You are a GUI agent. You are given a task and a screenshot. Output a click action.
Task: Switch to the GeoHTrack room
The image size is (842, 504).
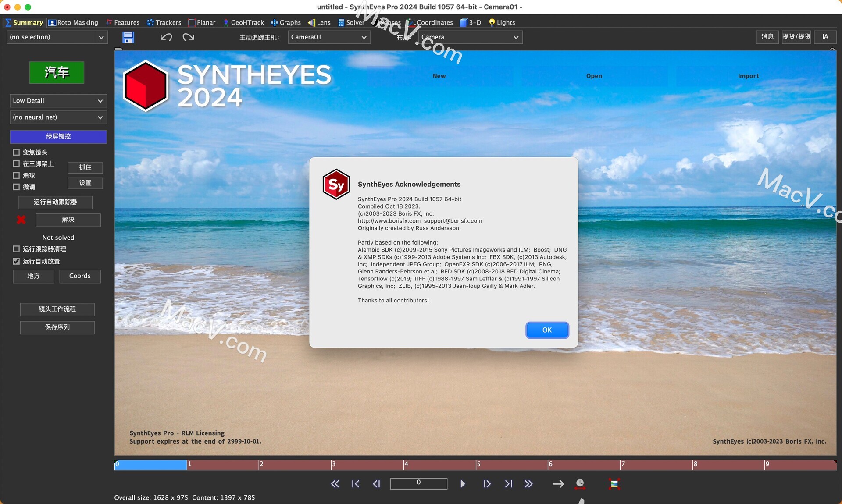(x=243, y=22)
